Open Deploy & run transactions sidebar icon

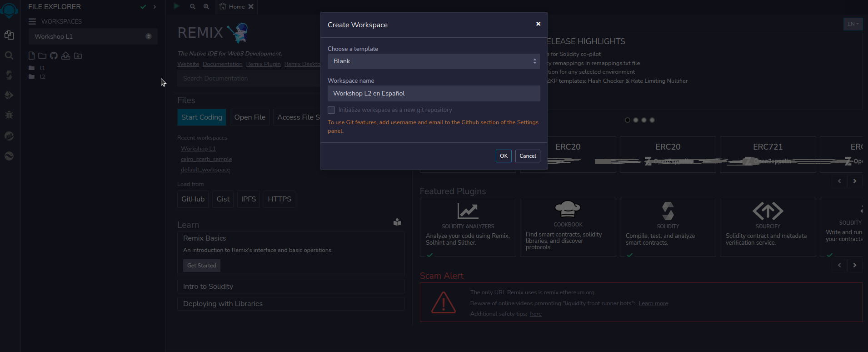click(x=9, y=95)
